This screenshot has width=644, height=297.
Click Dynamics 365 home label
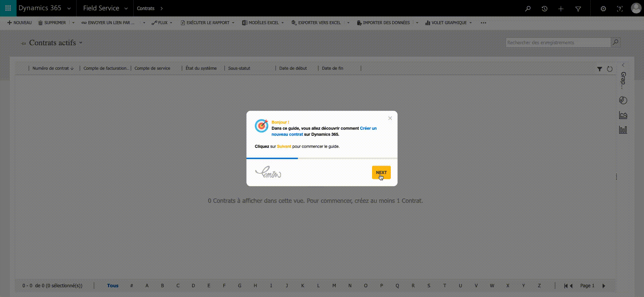tap(40, 8)
